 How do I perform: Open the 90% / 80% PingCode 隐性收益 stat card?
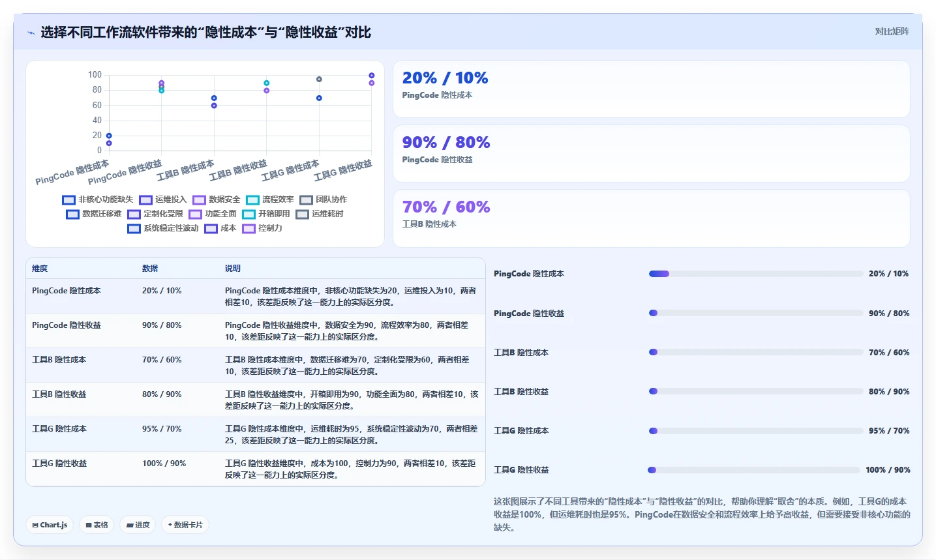coord(651,154)
